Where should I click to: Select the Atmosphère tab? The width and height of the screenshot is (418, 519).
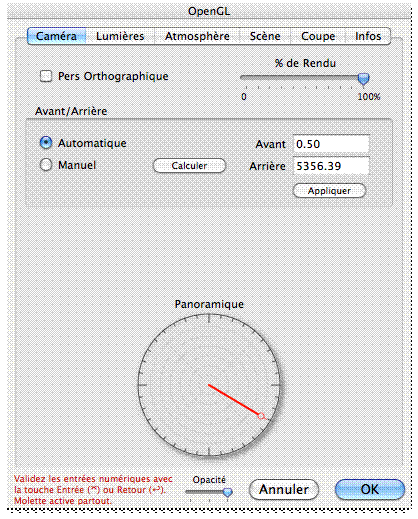click(x=197, y=36)
